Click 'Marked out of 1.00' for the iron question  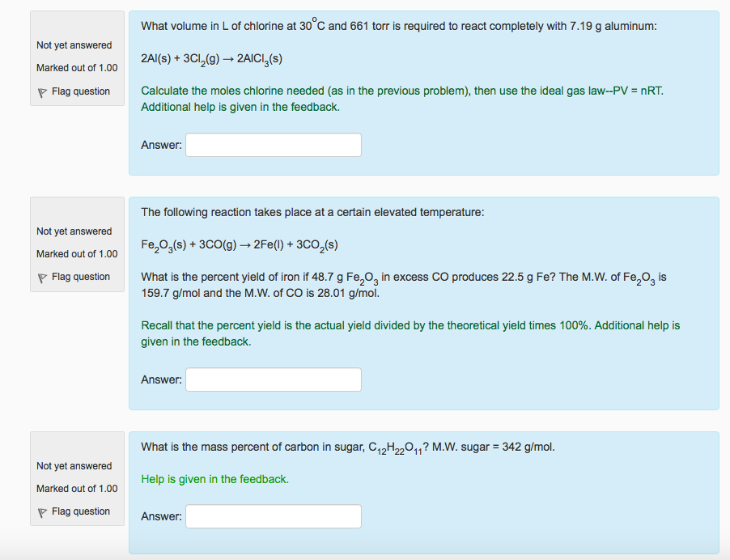[77, 254]
